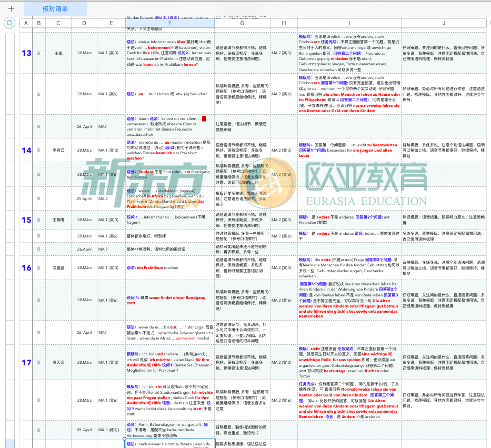
Task: Check the box in the 25.Aprirl row
Action: point(38,198)
